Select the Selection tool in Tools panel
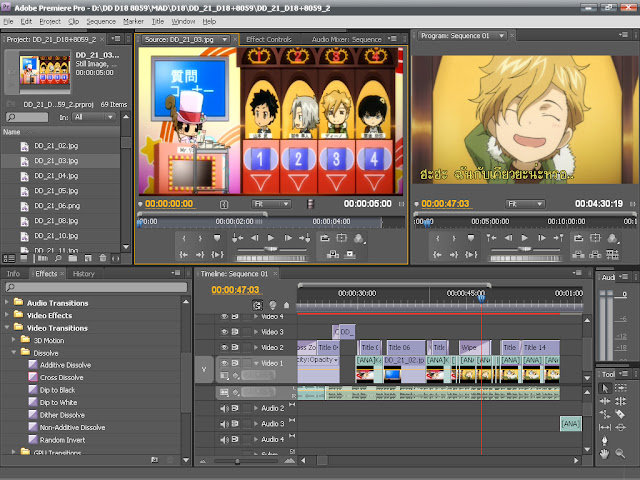This screenshot has height=480, width=640. (604, 388)
